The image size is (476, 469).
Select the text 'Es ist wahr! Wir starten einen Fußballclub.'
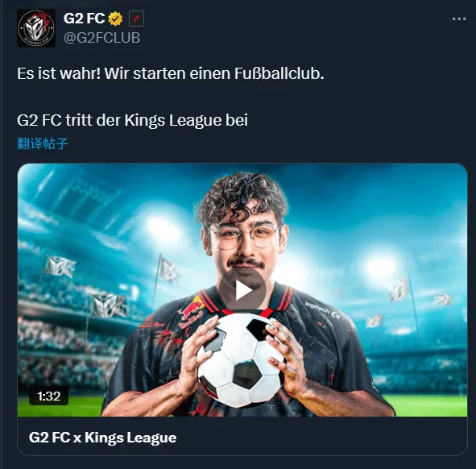(171, 73)
